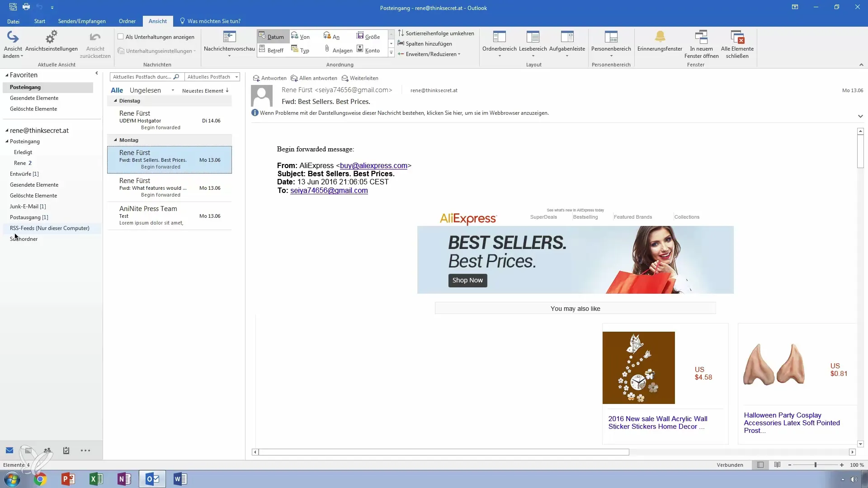Arrange messages by Größe
This screenshot has height=488, width=868.
coord(368,37)
